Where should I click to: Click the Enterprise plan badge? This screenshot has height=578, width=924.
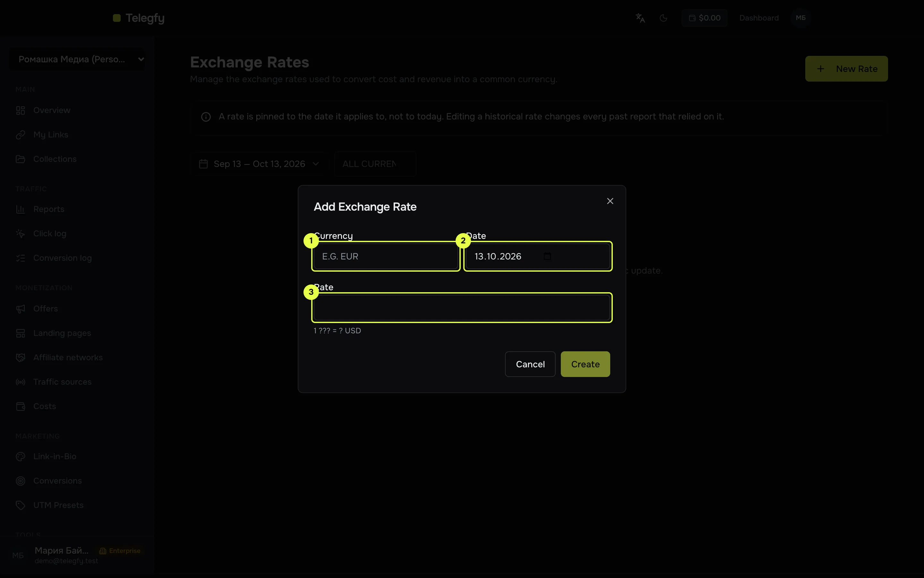tap(119, 551)
